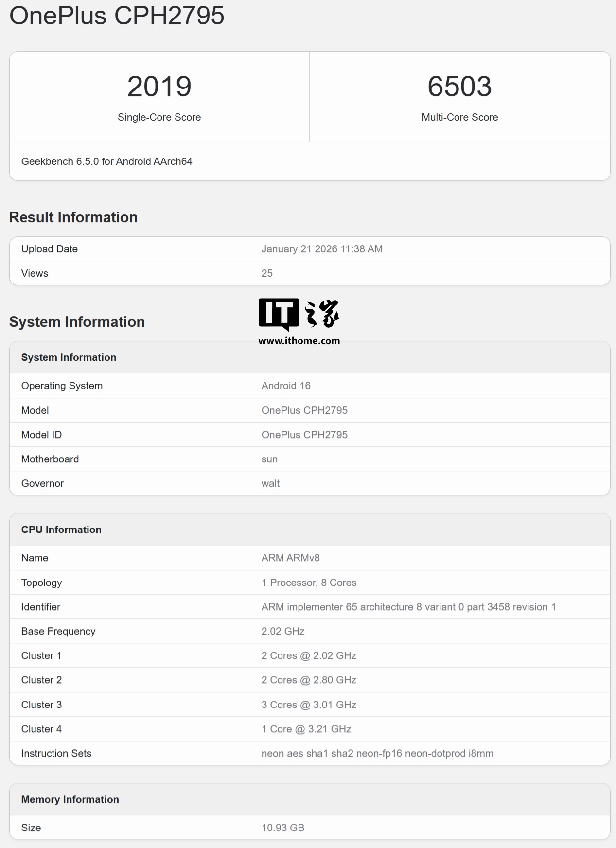The image size is (616, 848).
Task: Click the 2019 single-core score number
Action: pos(159,87)
